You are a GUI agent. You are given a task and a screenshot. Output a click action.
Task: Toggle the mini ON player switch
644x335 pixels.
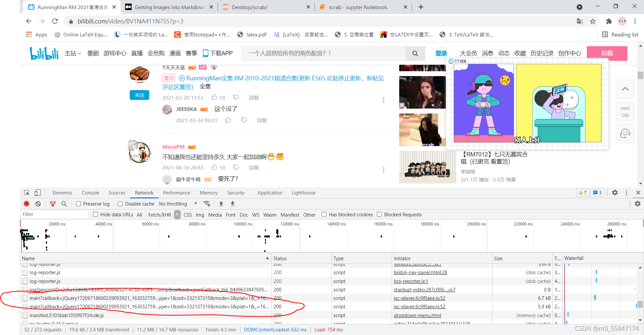625,112
